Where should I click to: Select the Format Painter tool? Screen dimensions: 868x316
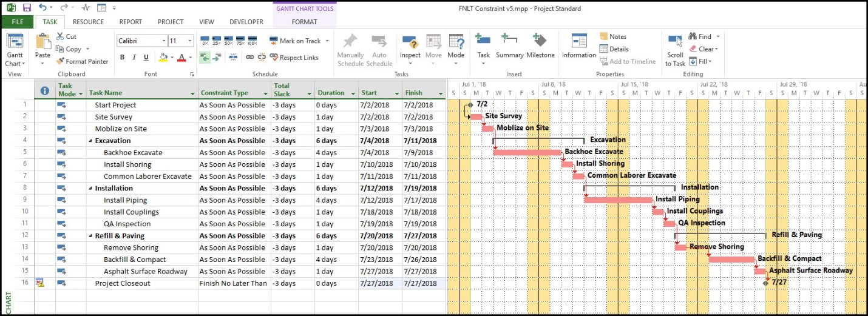[83, 61]
